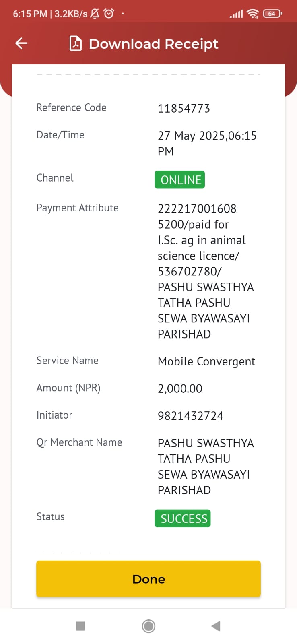The height and width of the screenshot is (644, 297).
Task: Tap the Mobile Convergent service name
Action: point(206,361)
